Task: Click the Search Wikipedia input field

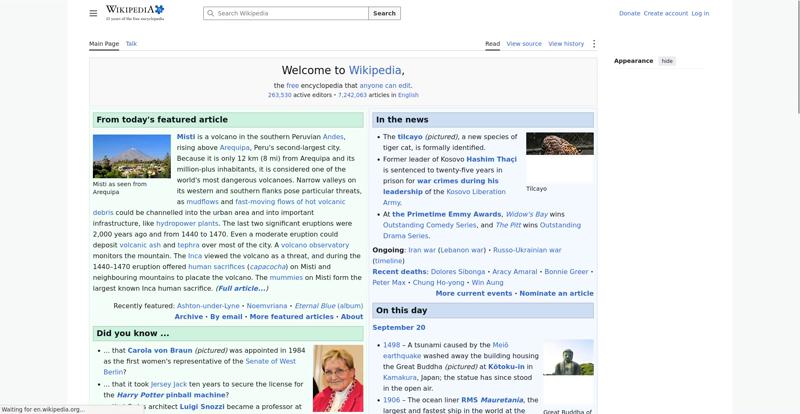Action: pos(286,13)
